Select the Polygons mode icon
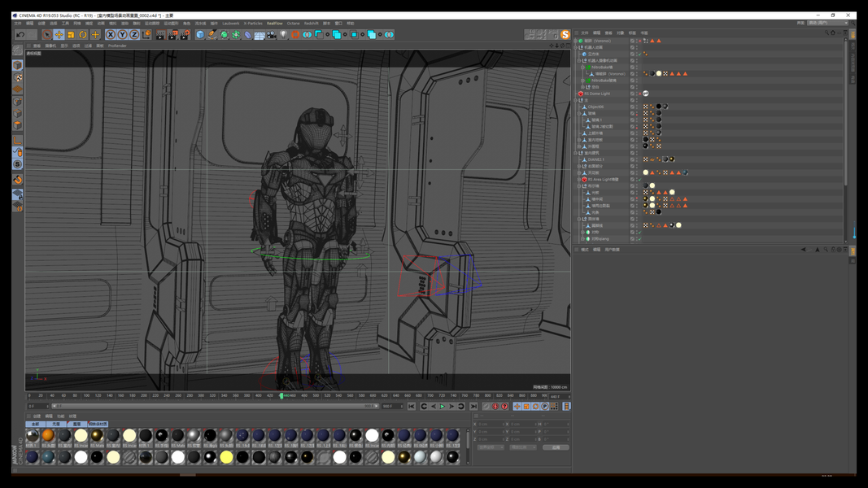 pyautogui.click(x=18, y=125)
